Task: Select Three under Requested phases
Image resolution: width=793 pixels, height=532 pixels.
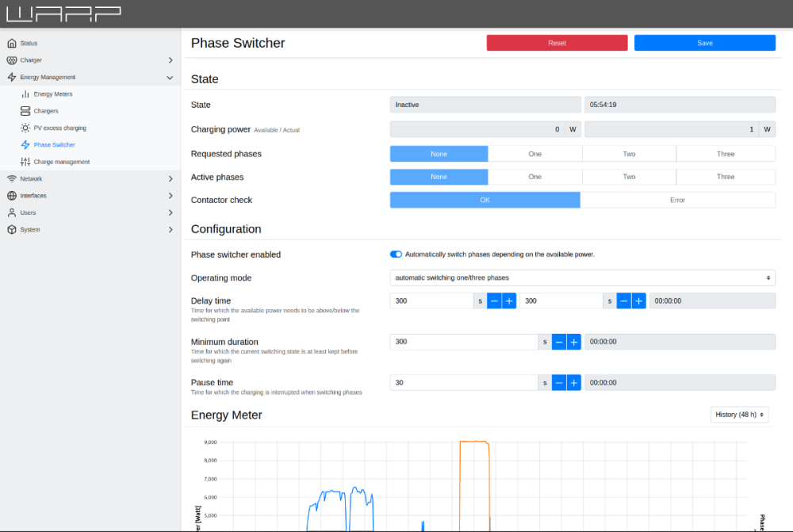Action: point(725,154)
